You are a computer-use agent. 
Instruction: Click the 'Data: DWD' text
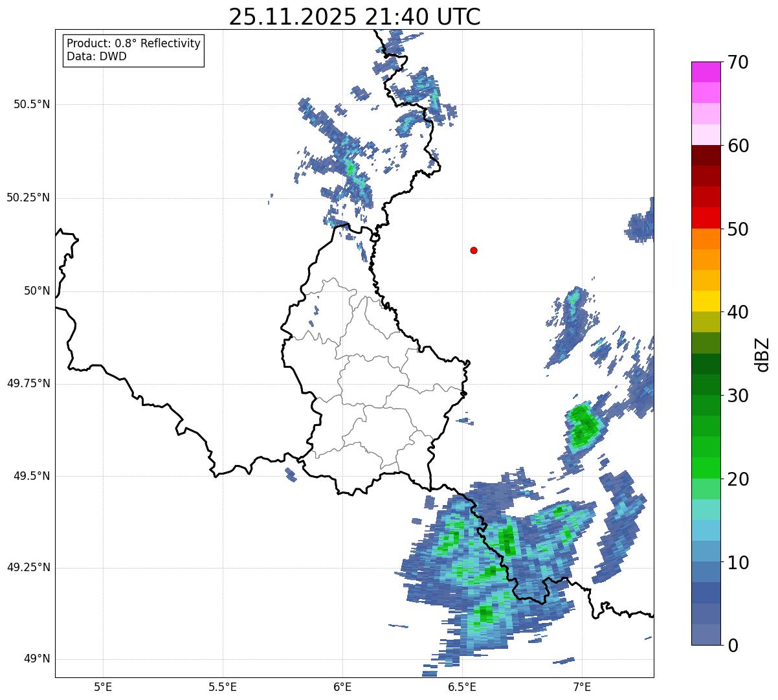[96, 56]
